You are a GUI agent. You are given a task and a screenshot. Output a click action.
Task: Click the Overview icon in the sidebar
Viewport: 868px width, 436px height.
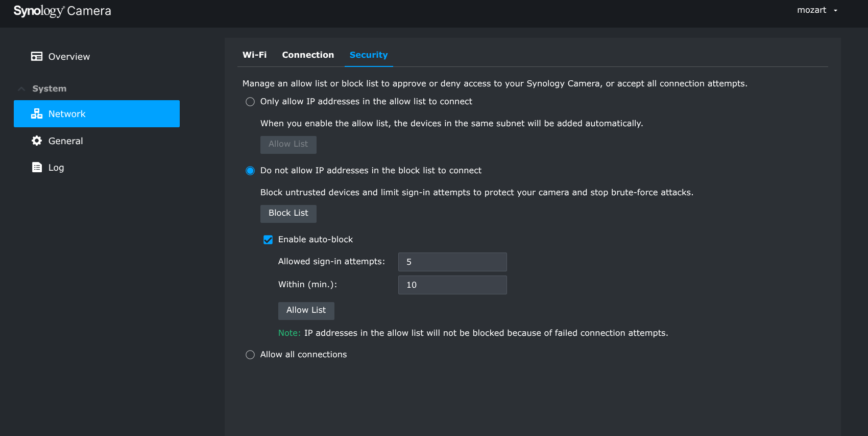[37, 56]
